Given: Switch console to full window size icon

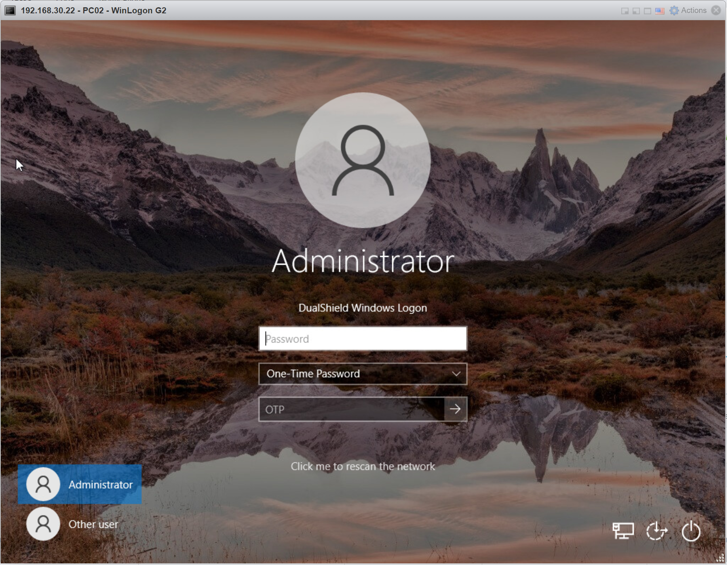Looking at the screenshot, I should 648,11.
